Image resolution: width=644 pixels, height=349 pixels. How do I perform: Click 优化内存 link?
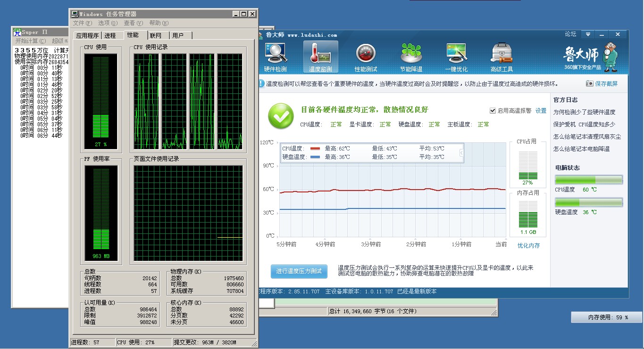(x=528, y=245)
